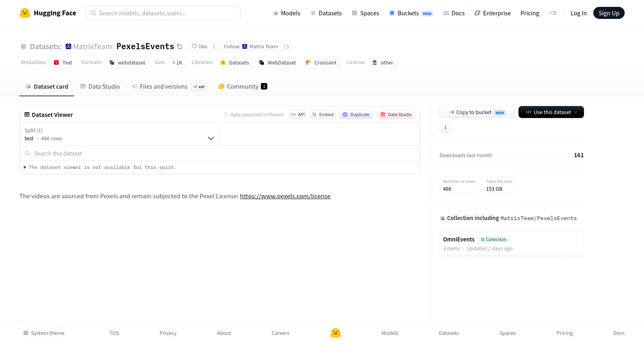The width and height of the screenshot is (644, 347).
Task: Expand the Split selector dropdown
Action: pyautogui.click(x=119, y=134)
